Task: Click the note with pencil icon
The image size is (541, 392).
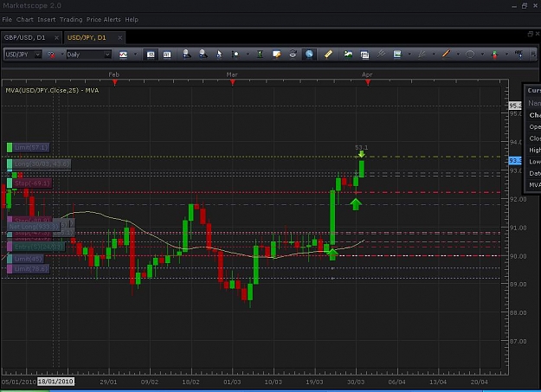Action: pyautogui.click(x=276, y=55)
